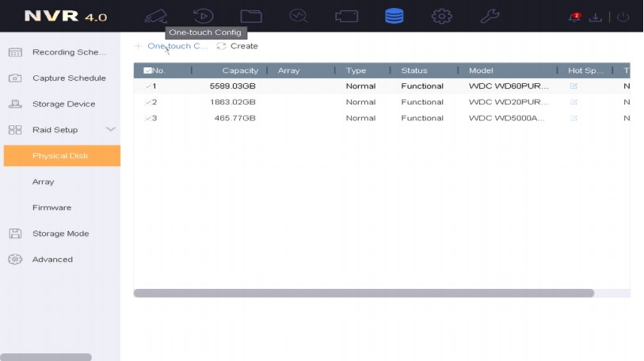Open the File Management folder icon

coord(251,17)
